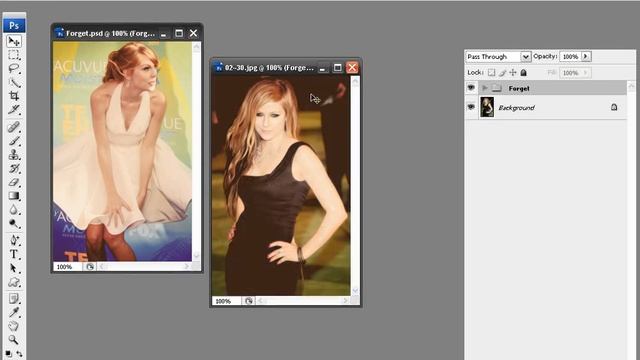This screenshot has width=640, height=360.
Task: Click 02-30.jpg horizontal scrollbar left arrow
Action: [x=260, y=301]
